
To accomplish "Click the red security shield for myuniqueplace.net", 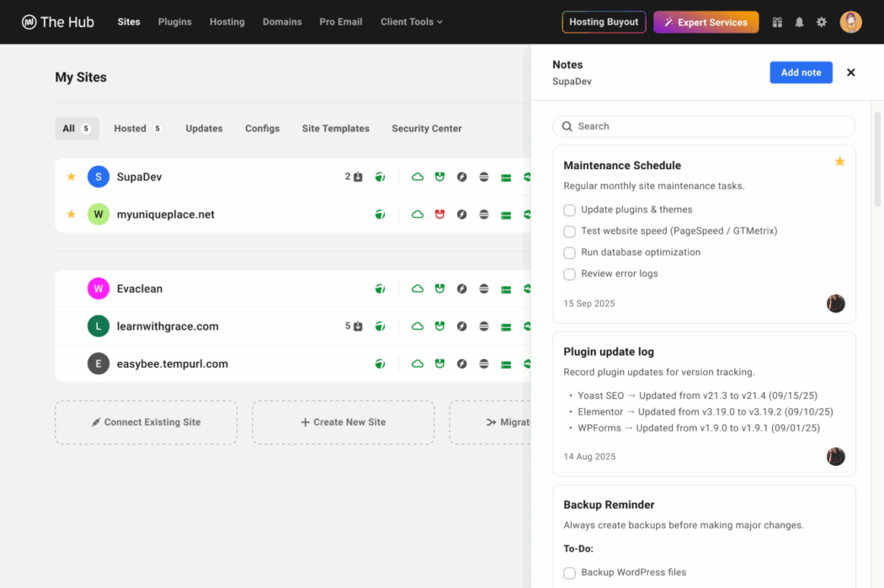I will tap(439, 215).
